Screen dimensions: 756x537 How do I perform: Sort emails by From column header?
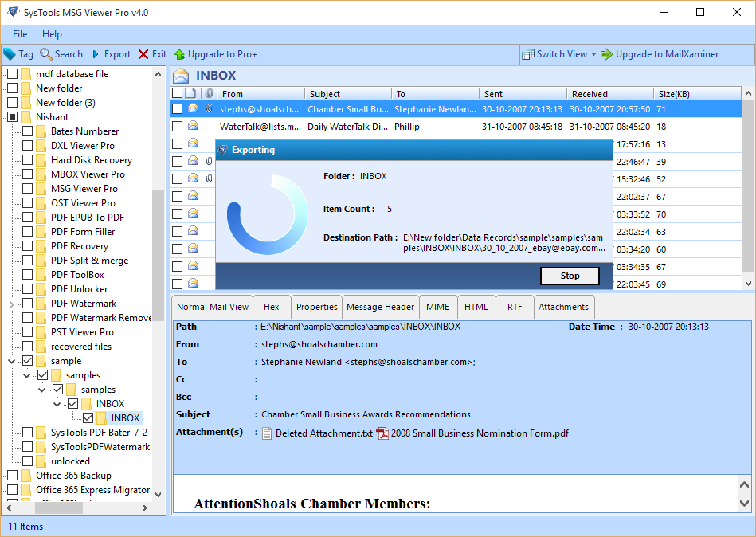coord(260,93)
